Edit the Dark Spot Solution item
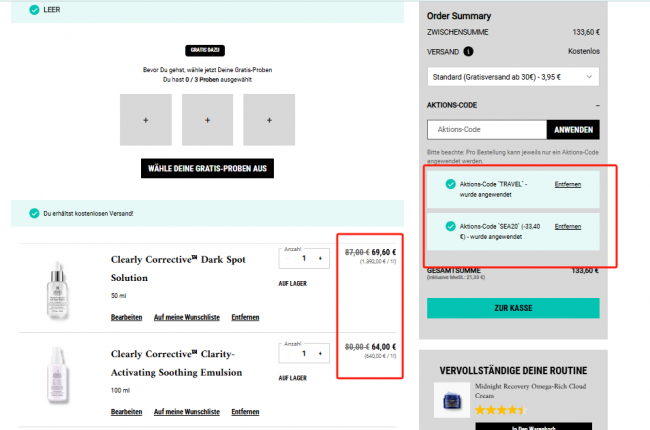650x430 pixels. pos(126,317)
